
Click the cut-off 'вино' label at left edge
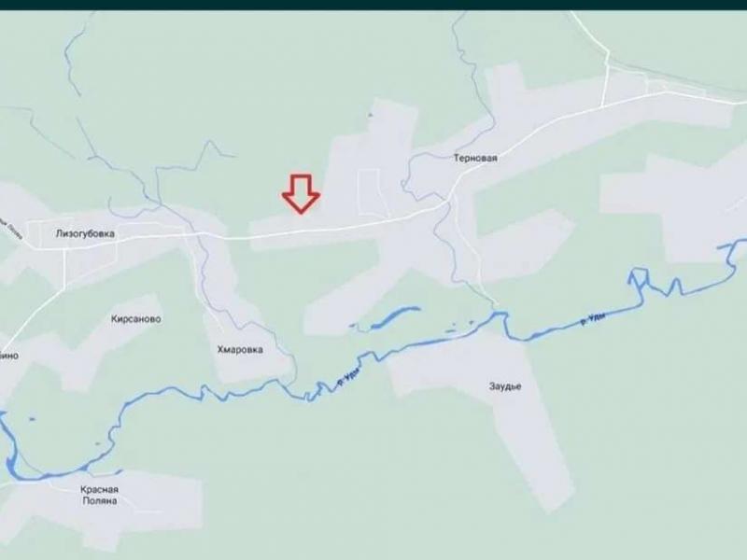pyautogui.click(x=9, y=356)
